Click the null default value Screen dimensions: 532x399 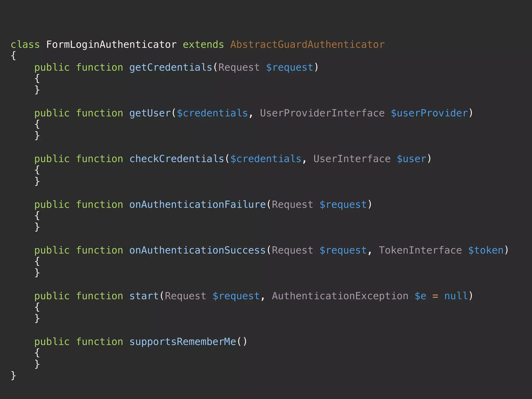pyautogui.click(x=456, y=296)
